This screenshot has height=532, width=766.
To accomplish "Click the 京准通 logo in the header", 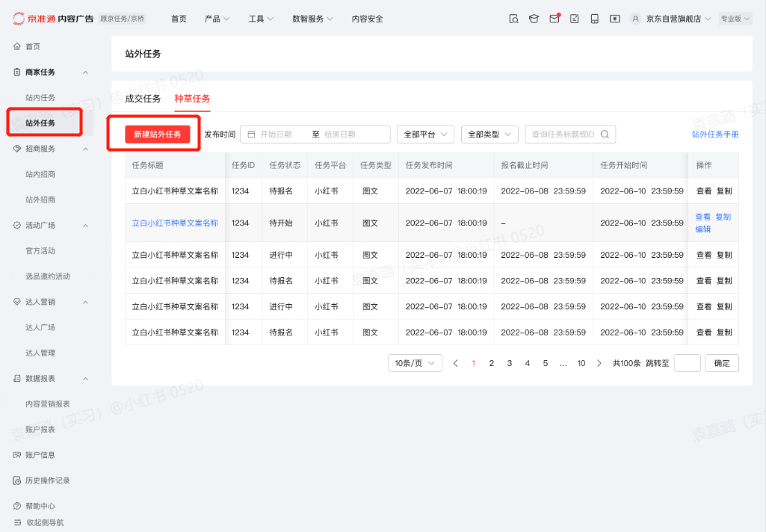I will pos(53,19).
